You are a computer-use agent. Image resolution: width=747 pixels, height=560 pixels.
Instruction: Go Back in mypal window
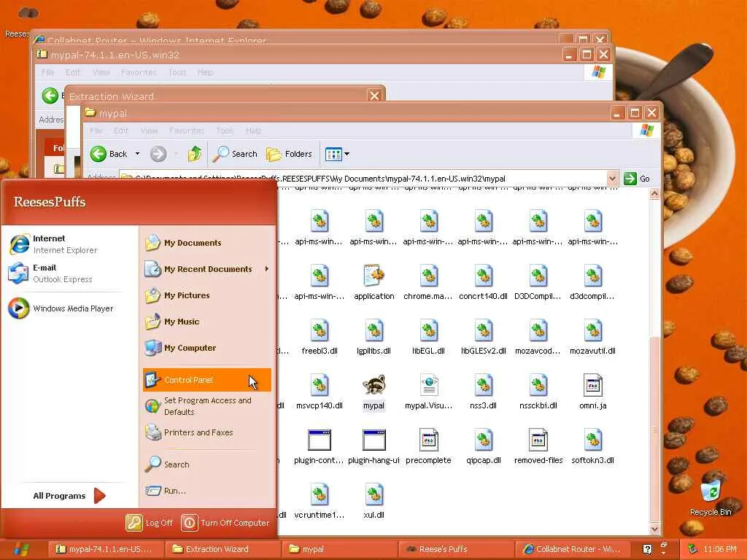109,154
